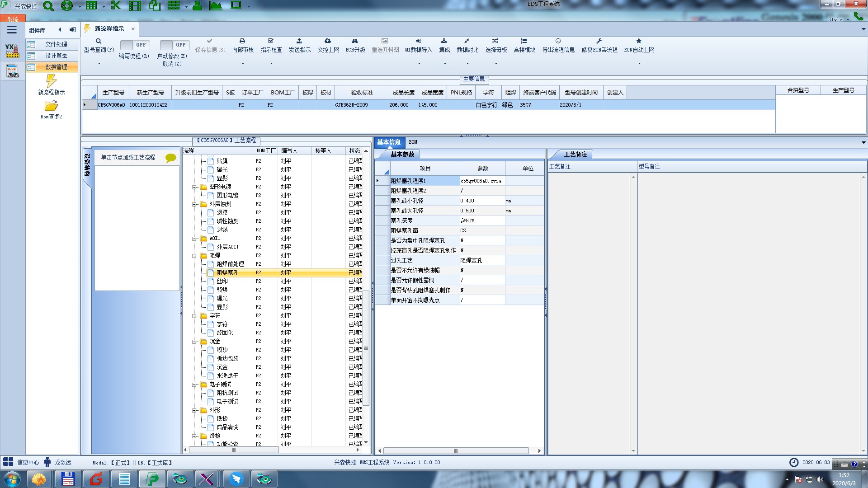Toggle the 自动修改 OFF switch
The width and height of the screenshot is (868, 488).
coord(174,45)
